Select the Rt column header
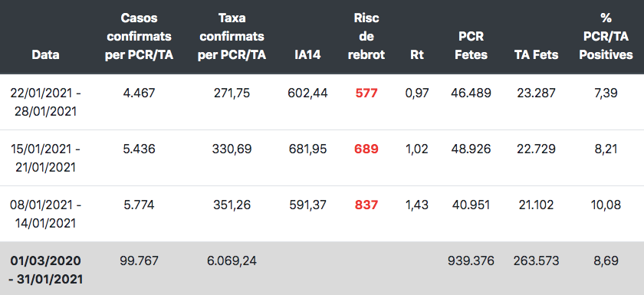The width and height of the screenshot is (644, 295). [416, 55]
